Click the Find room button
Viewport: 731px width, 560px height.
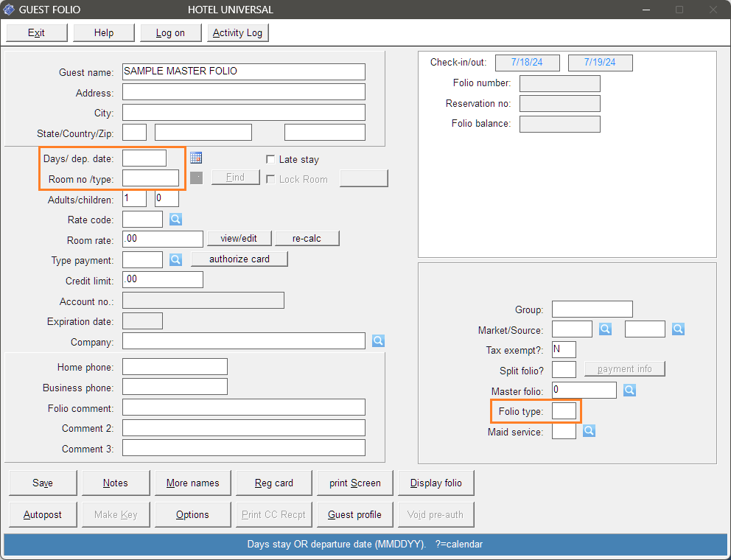(x=235, y=177)
